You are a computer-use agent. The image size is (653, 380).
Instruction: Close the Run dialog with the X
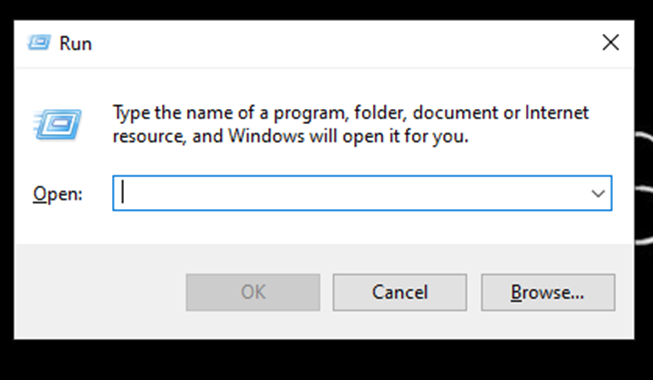pos(611,42)
